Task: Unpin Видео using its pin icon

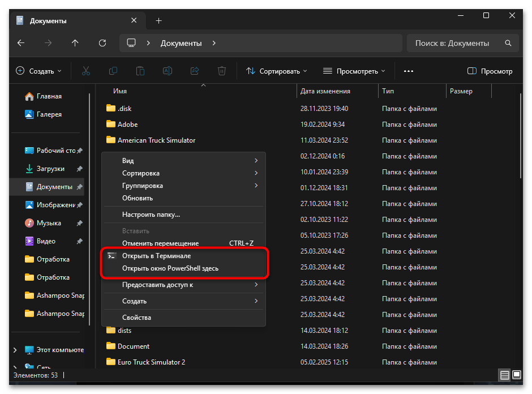Action: 80,241
